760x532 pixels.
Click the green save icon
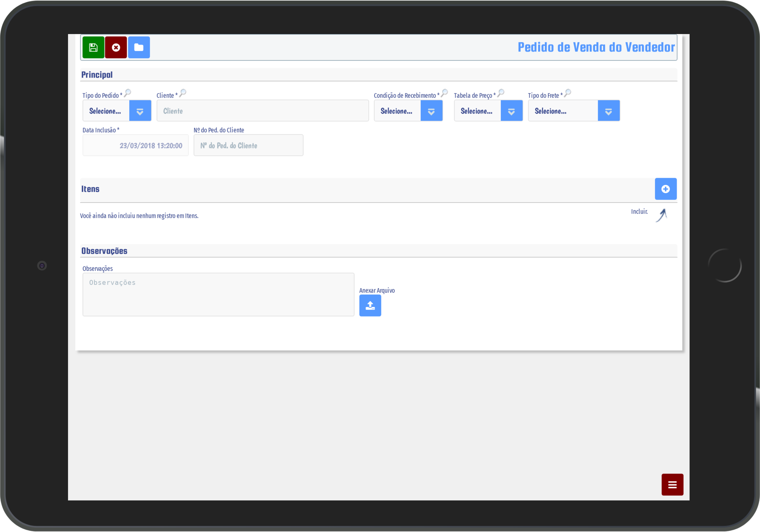93,48
